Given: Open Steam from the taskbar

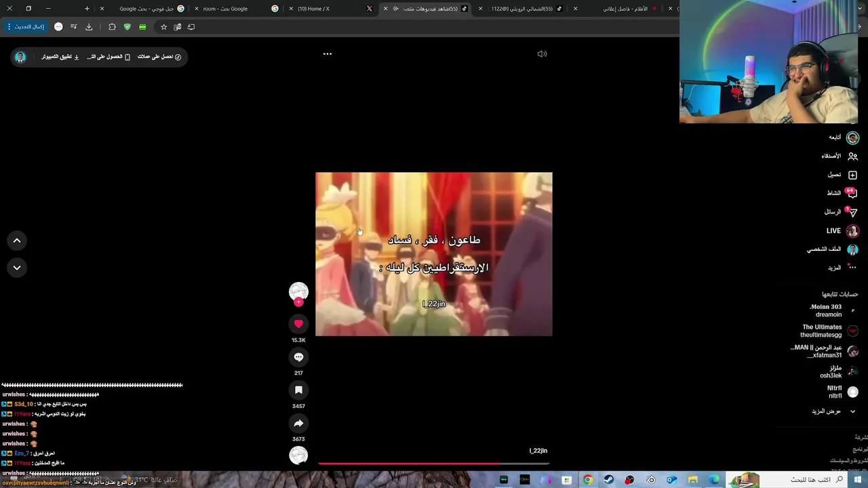Looking at the screenshot, I should click(x=609, y=480).
